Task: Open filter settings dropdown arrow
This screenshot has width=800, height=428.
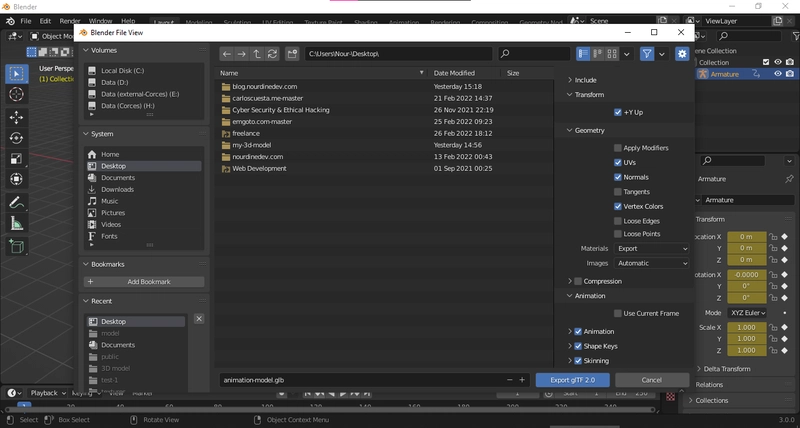Action: 662,54
